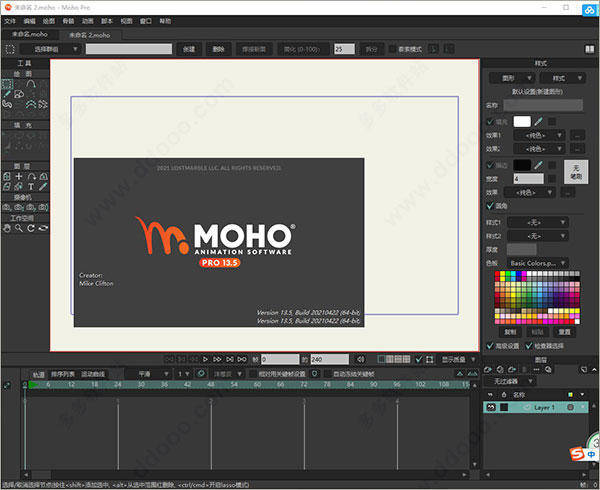Choose the Blob Brush tool

(x=19, y=94)
